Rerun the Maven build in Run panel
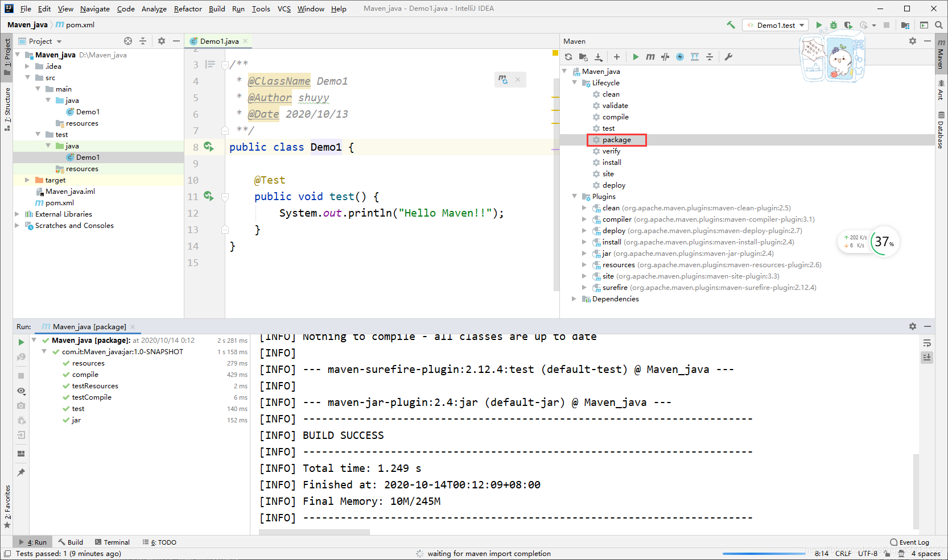The width and height of the screenshot is (948, 560). click(x=21, y=342)
